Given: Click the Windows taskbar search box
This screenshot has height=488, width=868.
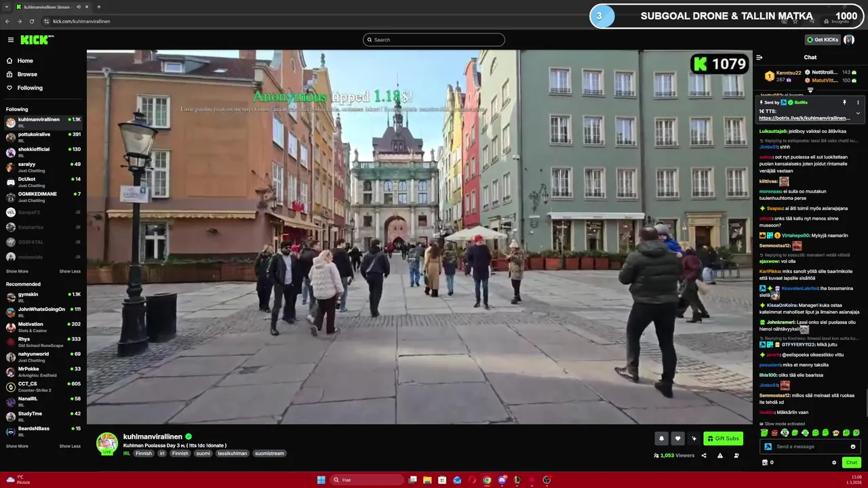Looking at the screenshot, I should coord(367,480).
